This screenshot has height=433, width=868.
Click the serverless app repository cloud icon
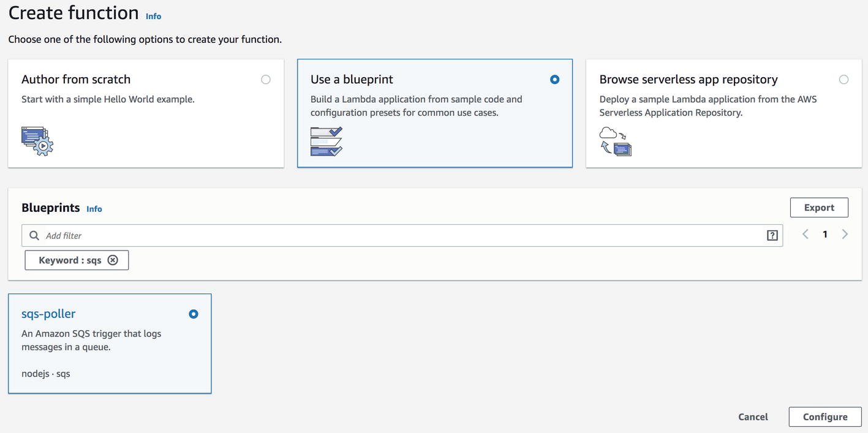(615, 141)
